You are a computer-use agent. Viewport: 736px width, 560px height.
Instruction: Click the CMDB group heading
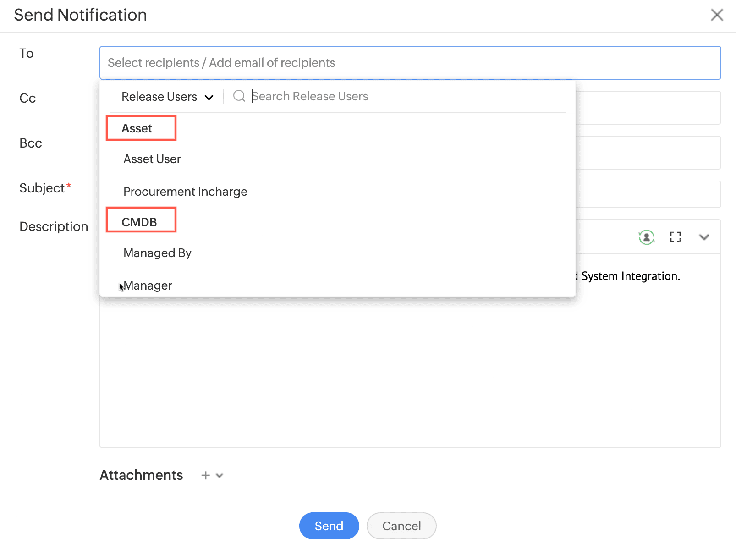[x=139, y=222]
